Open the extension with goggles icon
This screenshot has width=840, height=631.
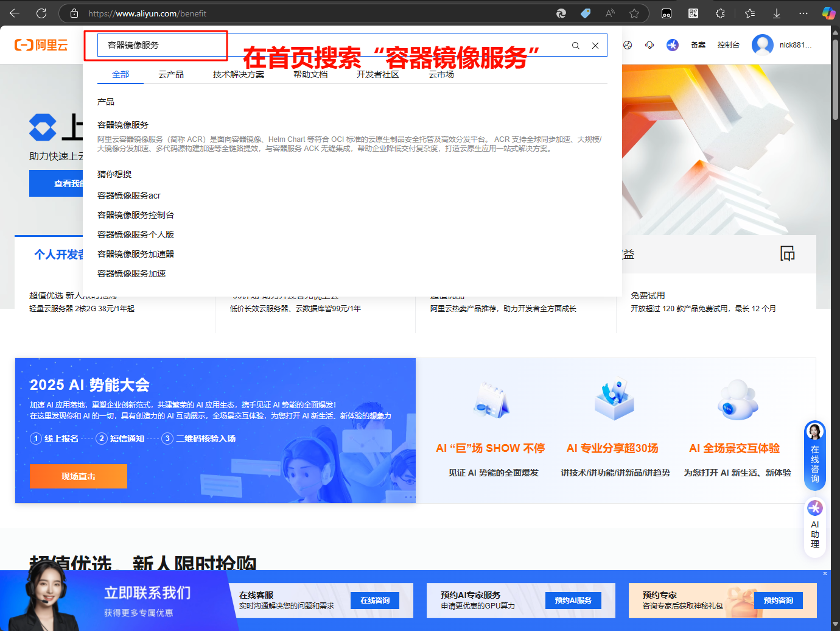pos(667,13)
